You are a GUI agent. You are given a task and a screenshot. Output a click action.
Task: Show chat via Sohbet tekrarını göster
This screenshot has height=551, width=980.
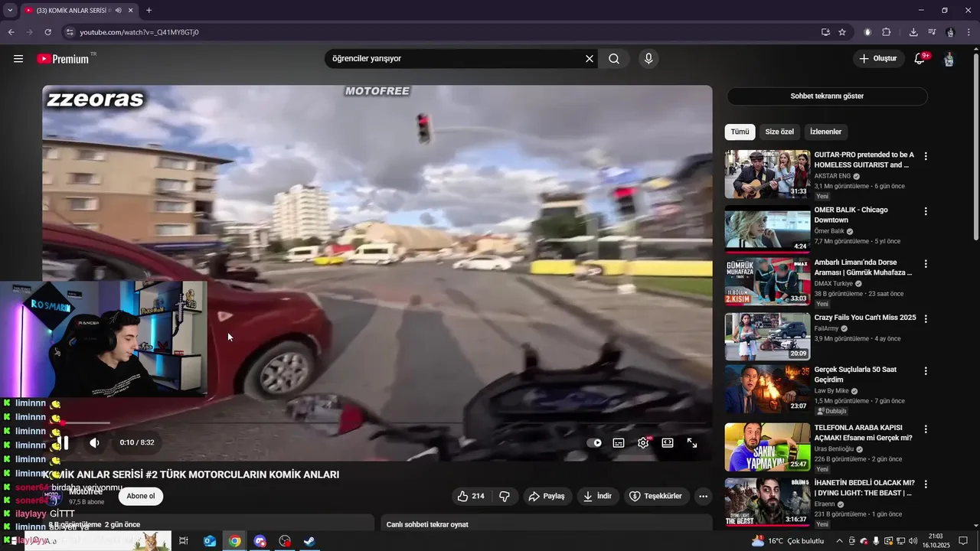tap(827, 96)
